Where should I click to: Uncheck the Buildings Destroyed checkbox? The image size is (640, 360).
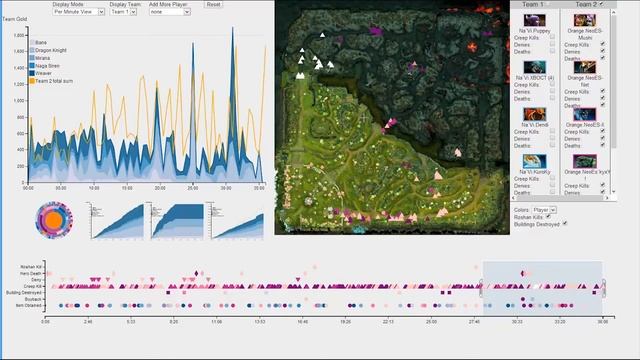[565, 224]
